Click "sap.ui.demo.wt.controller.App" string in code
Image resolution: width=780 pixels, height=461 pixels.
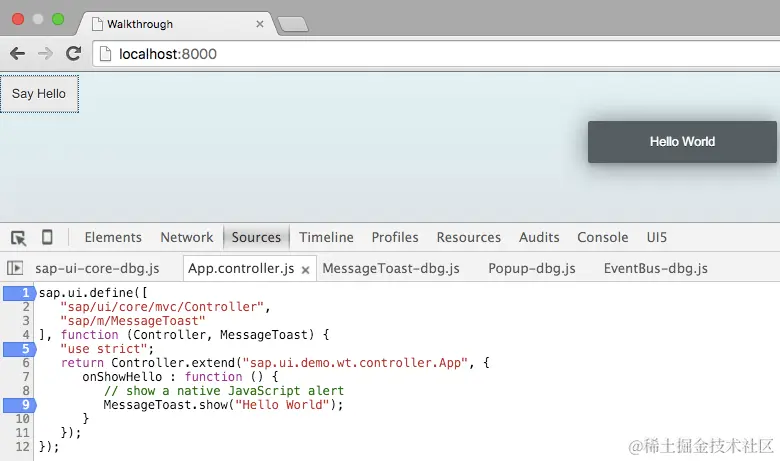coord(355,363)
